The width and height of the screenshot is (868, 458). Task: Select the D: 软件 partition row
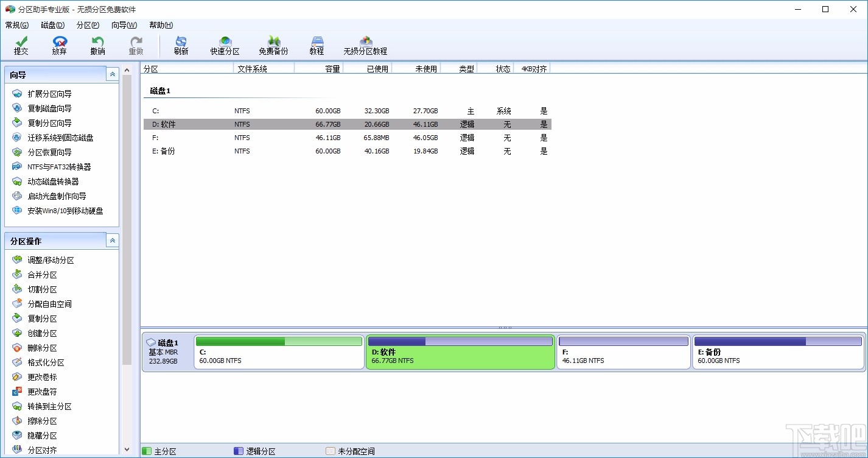pos(348,124)
